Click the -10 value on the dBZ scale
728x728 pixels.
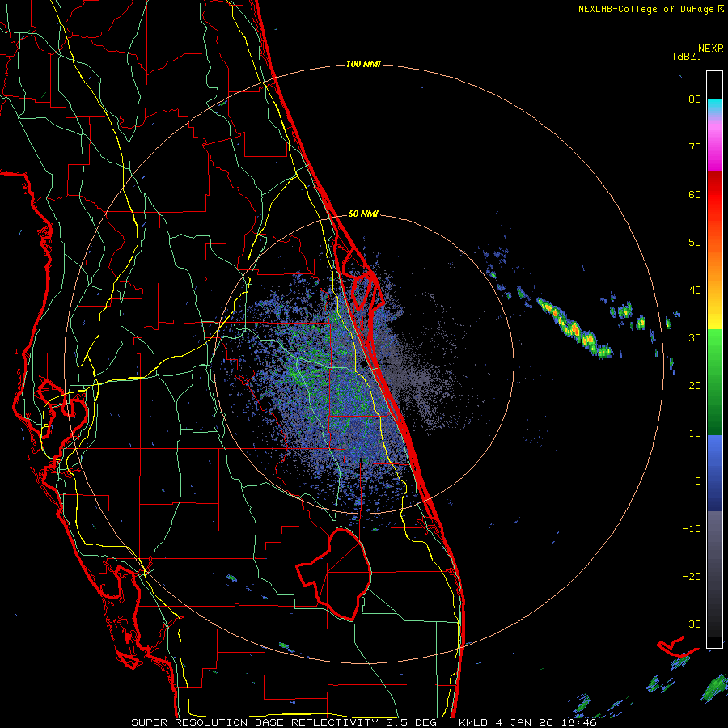click(x=692, y=529)
